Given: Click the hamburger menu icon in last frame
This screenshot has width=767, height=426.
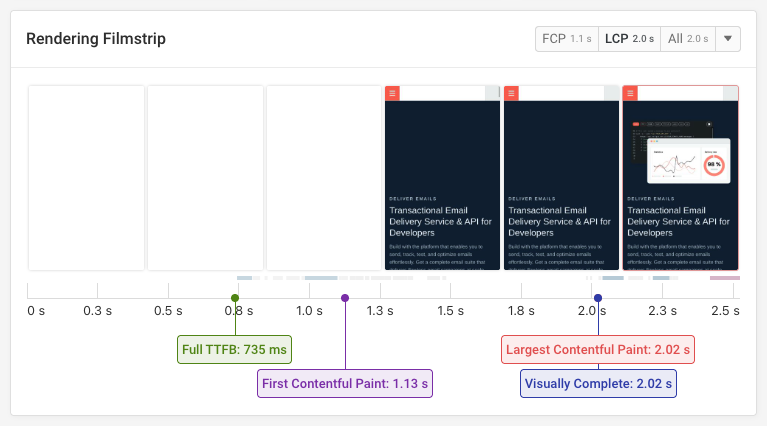Looking at the screenshot, I should tap(630, 93).
